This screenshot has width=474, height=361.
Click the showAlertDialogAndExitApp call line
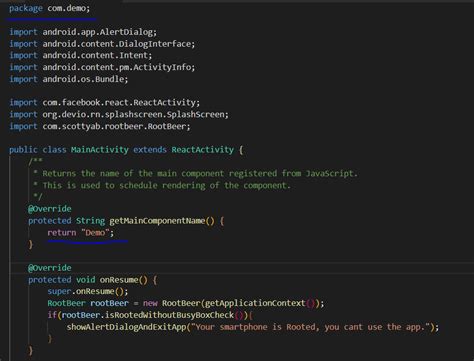[253, 327]
